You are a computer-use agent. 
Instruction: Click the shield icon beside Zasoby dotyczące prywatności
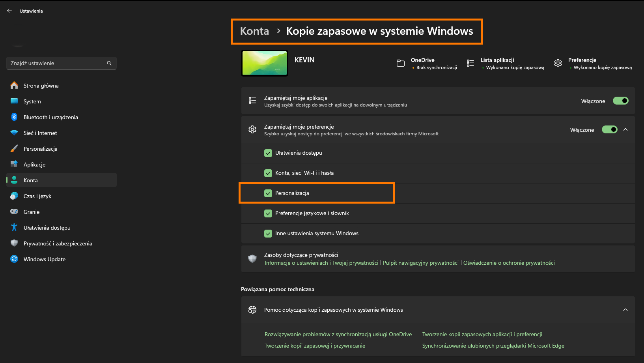pos(252,258)
